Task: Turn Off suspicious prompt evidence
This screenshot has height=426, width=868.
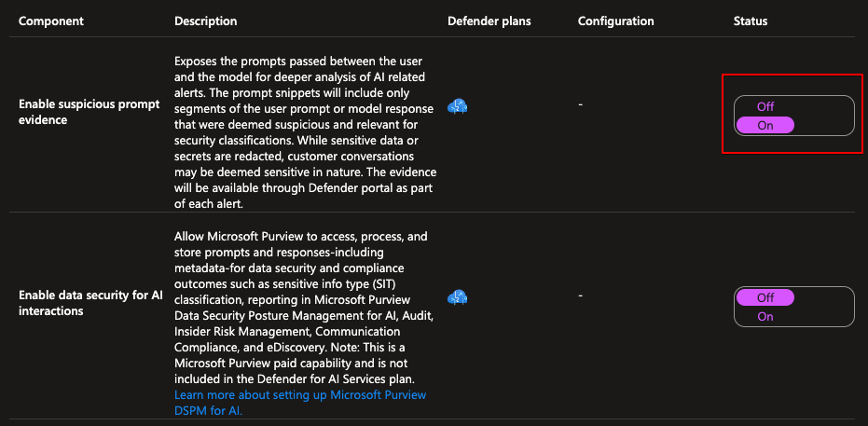Action: [x=765, y=107]
